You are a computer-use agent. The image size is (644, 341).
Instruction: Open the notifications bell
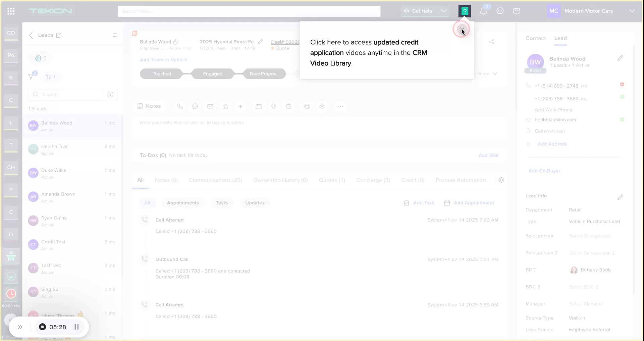click(x=483, y=11)
